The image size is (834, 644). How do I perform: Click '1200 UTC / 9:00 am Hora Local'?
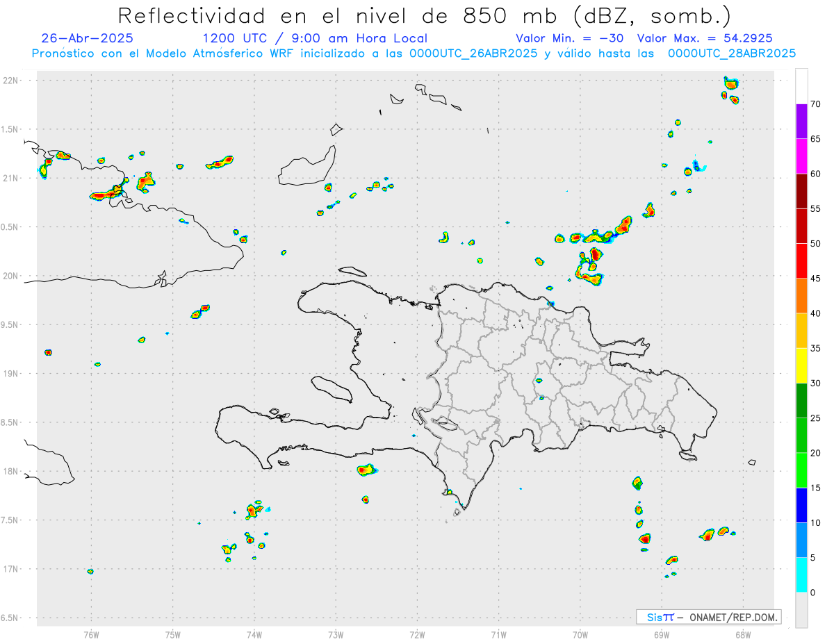click(315, 38)
